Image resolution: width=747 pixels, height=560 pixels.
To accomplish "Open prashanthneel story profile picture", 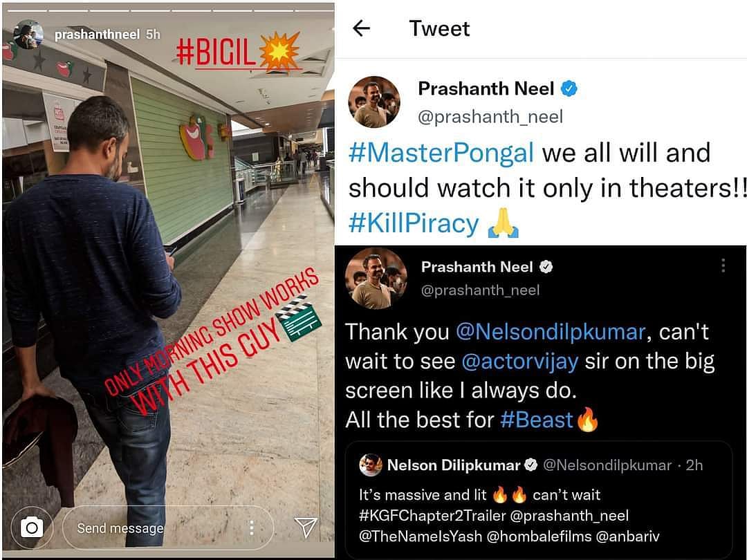I will [28, 35].
